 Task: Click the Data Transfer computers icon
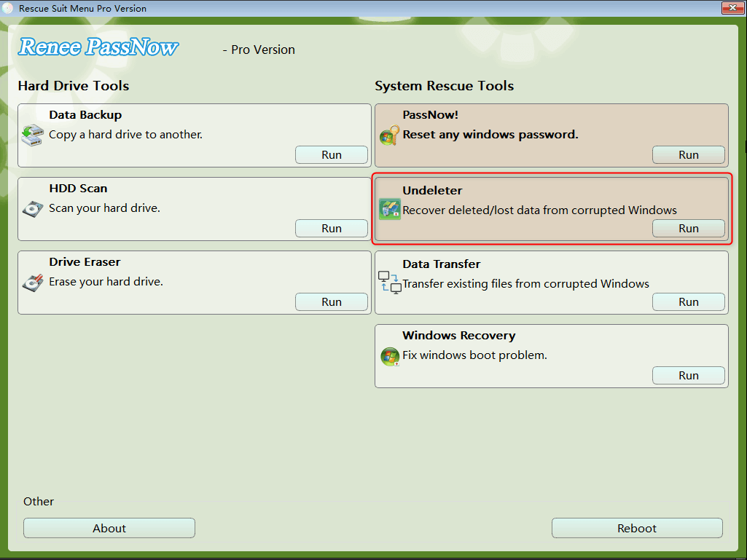click(390, 283)
